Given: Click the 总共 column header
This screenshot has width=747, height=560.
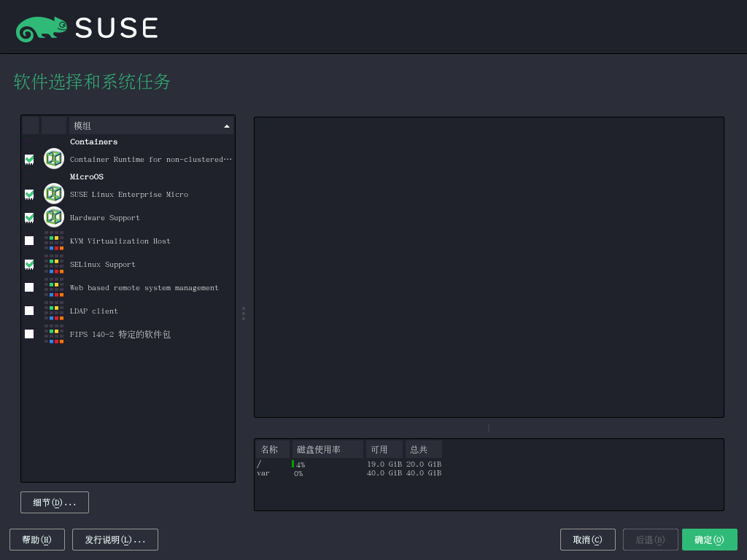Looking at the screenshot, I should pos(424,449).
